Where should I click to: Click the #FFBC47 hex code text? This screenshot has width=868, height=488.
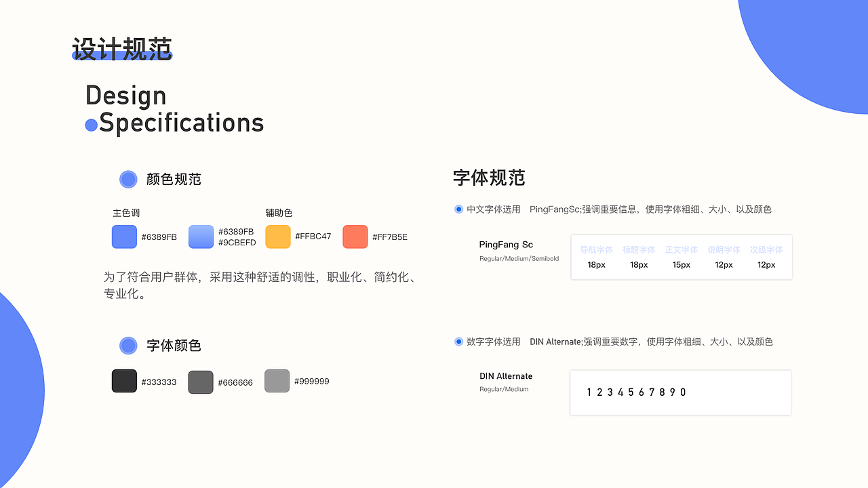312,237
